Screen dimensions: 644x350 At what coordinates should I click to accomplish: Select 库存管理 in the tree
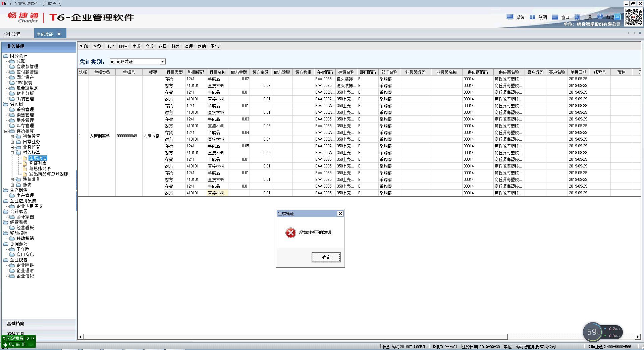pyautogui.click(x=25, y=126)
